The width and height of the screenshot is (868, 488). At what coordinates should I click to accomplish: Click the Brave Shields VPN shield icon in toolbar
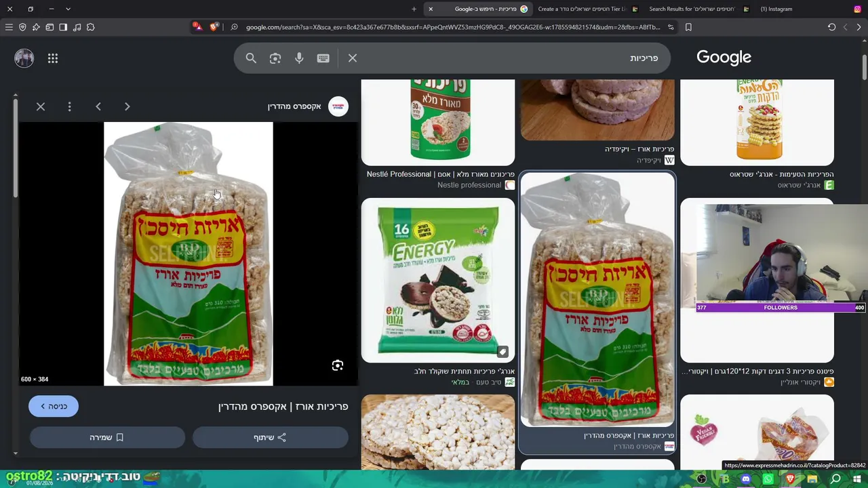click(22, 27)
